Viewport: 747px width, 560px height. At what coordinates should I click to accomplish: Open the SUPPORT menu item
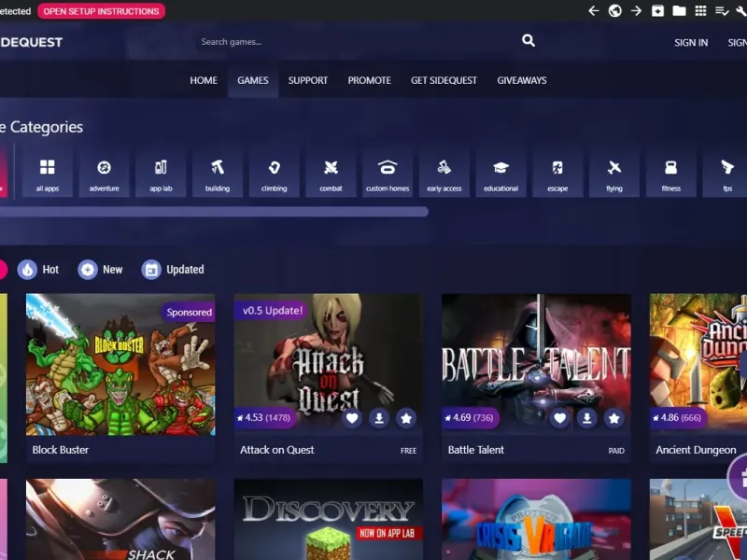[x=308, y=80]
